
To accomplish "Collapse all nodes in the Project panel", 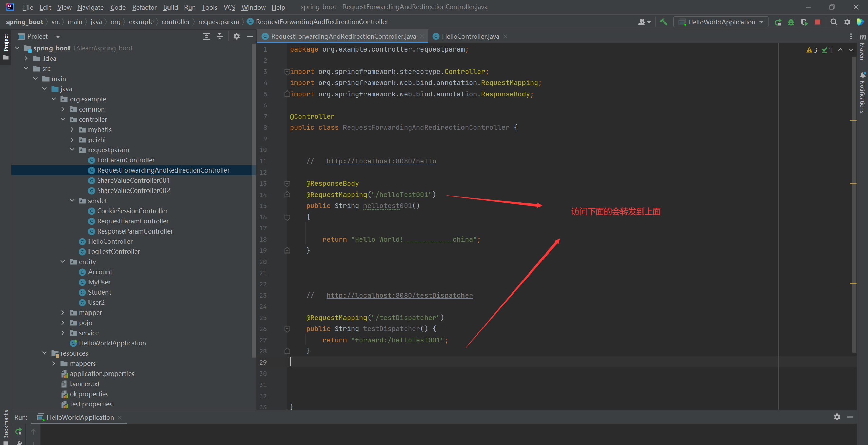I will tap(220, 36).
